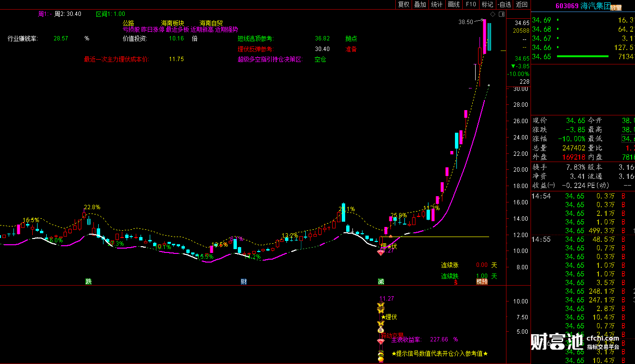Click the yellow 11.75 cost line
Image resolution: width=635 pixels, height=364 pixels.
[x=434, y=237]
